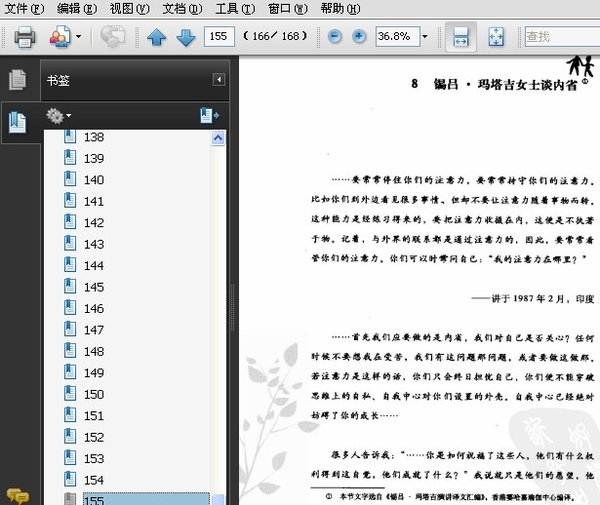
Task: Open the collaborate icon dropdown arrow
Action: tap(78, 37)
